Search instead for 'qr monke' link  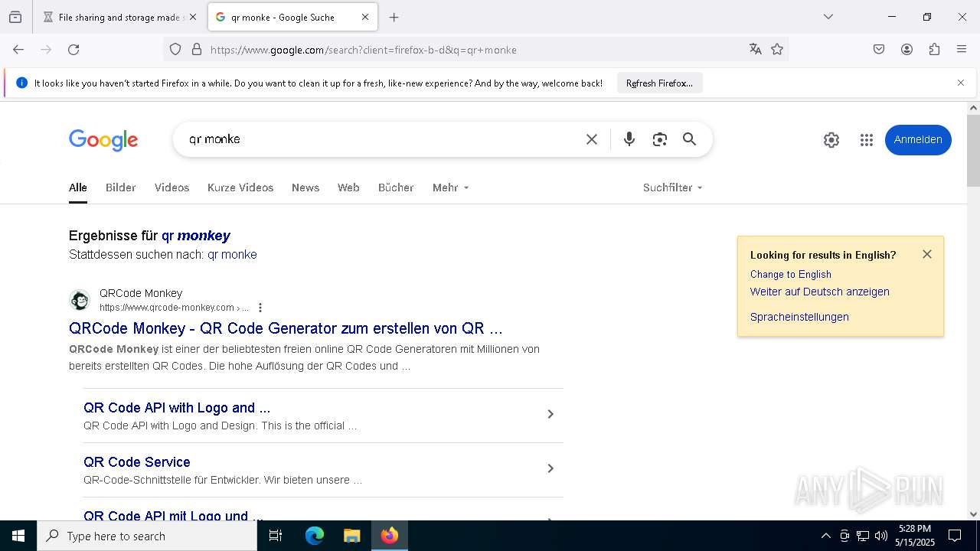pyautogui.click(x=232, y=254)
